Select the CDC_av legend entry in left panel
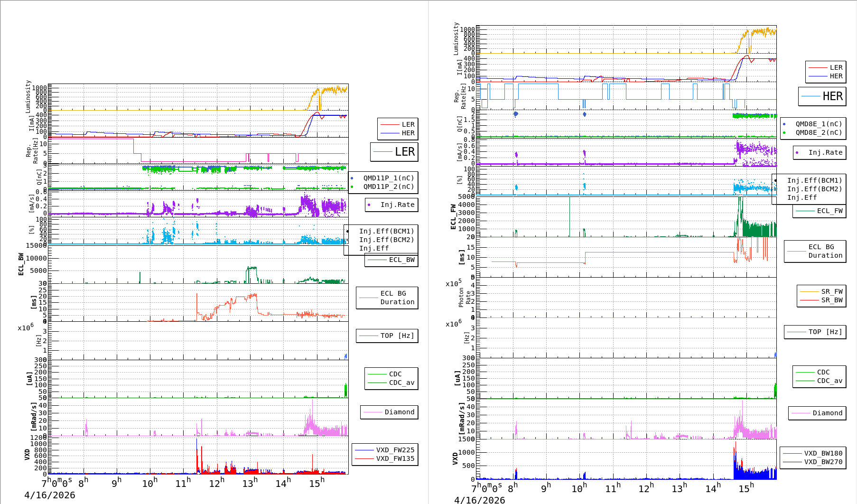The width and height of the screenshot is (857, 504). (x=401, y=383)
